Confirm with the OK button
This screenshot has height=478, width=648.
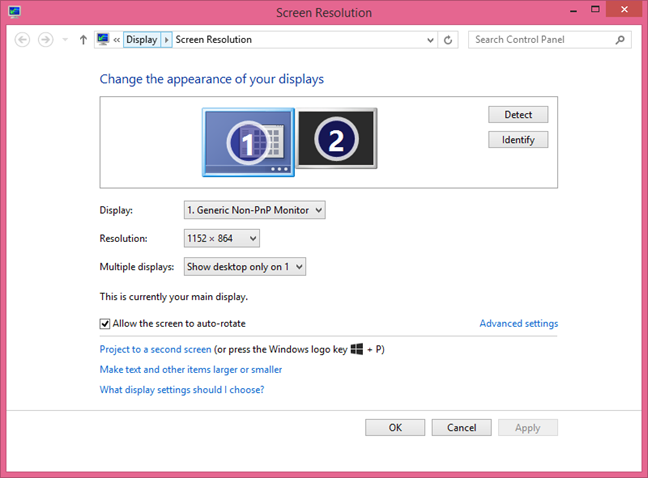coord(395,428)
